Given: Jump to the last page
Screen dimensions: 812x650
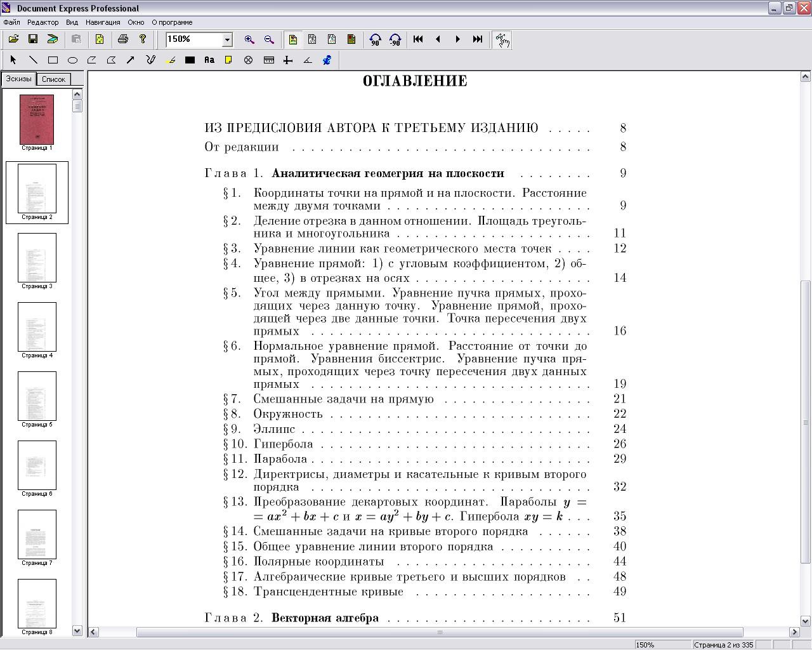Looking at the screenshot, I should click(477, 39).
